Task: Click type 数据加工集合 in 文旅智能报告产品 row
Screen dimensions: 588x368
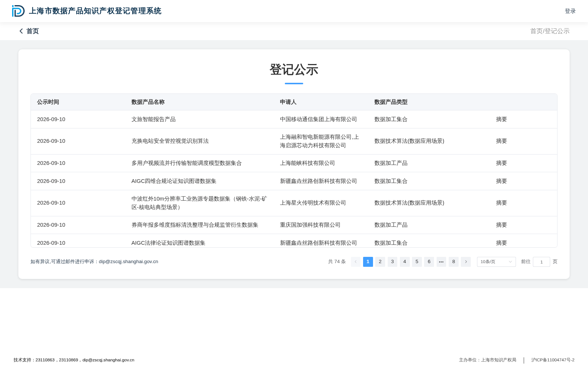Action: coord(391,119)
